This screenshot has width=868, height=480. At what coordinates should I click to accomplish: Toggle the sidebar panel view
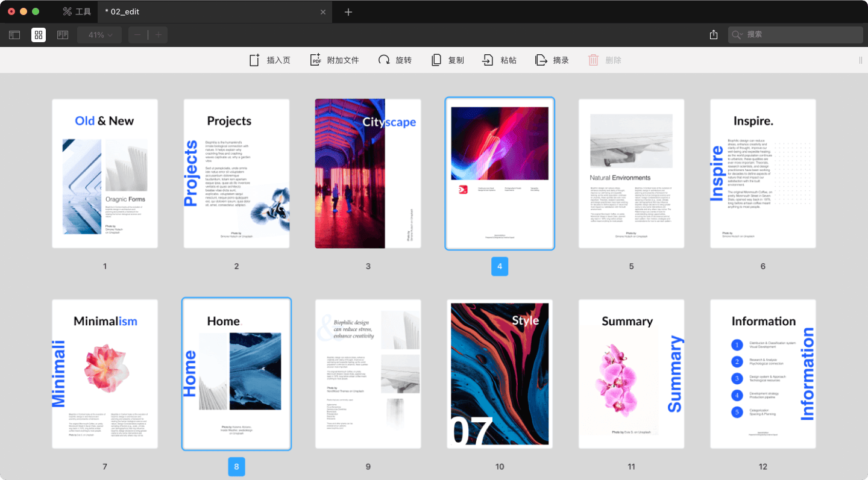point(14,35)
